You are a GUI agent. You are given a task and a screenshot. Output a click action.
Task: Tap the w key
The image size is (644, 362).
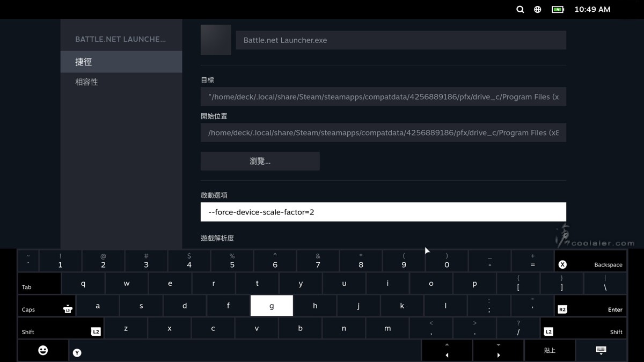pyautogui.click(x=127, y=283)
